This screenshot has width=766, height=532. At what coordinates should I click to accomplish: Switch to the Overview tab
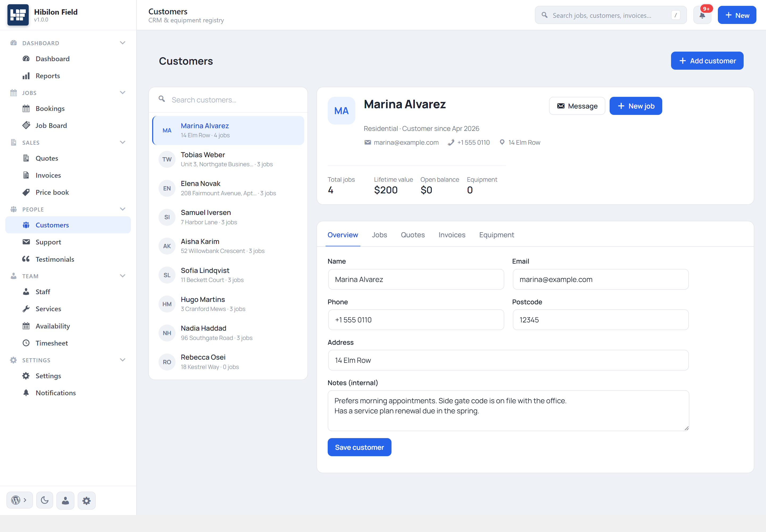pyautogui.click(x=343, y=235)
